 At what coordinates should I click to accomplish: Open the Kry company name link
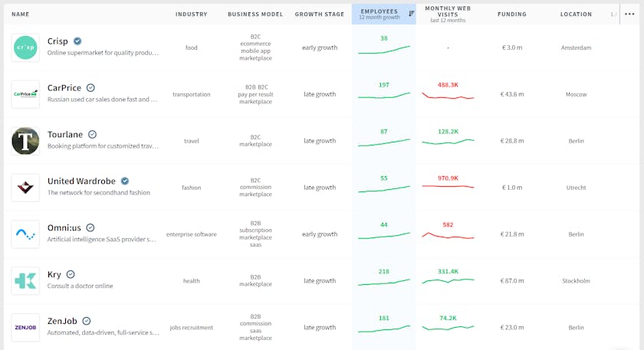coord(54,274)
